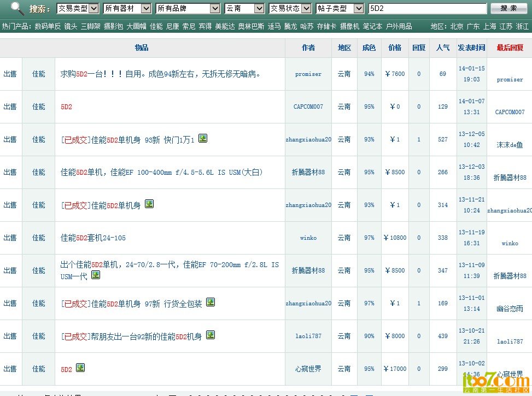Expand the 帖子类型 dropdown
532x396 pixels.
(x=340, y=9)
